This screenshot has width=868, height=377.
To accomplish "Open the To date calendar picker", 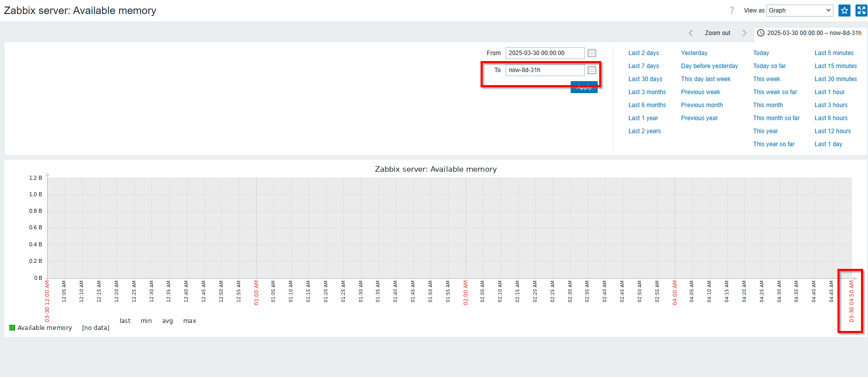I will pyautogui.click(x=592, y=70).
